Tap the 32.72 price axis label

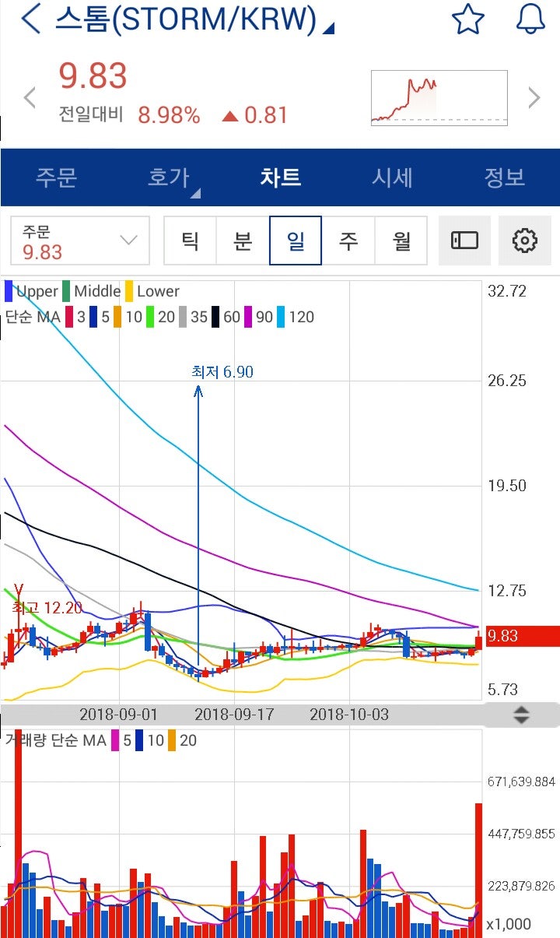click(x=507, y=291)
